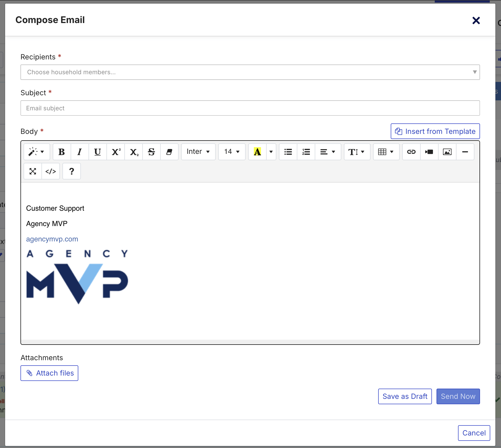Image resolution: width=501 pixels, height=448 pixels.
Task: Apply subscript formatting
Action: (134, 152)
